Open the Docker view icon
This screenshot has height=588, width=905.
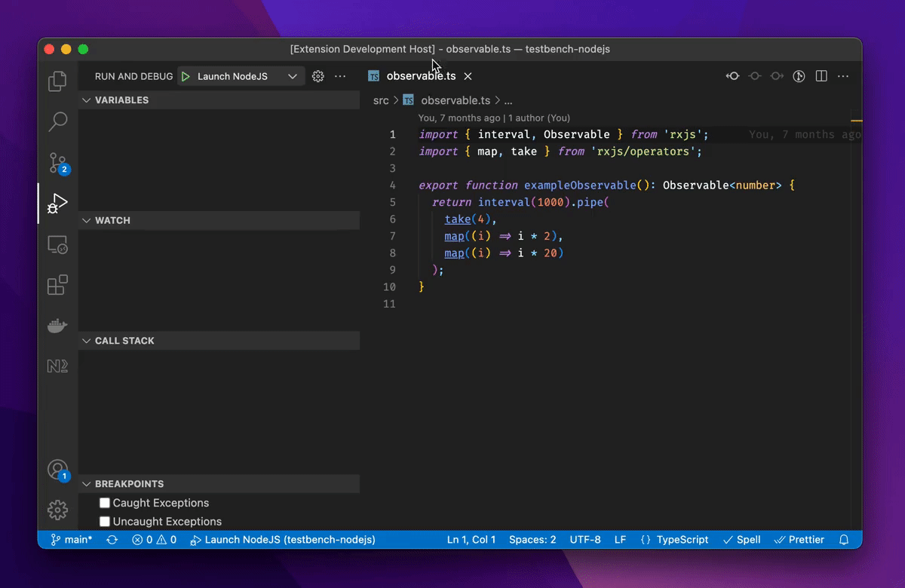(x=58, y=326)
